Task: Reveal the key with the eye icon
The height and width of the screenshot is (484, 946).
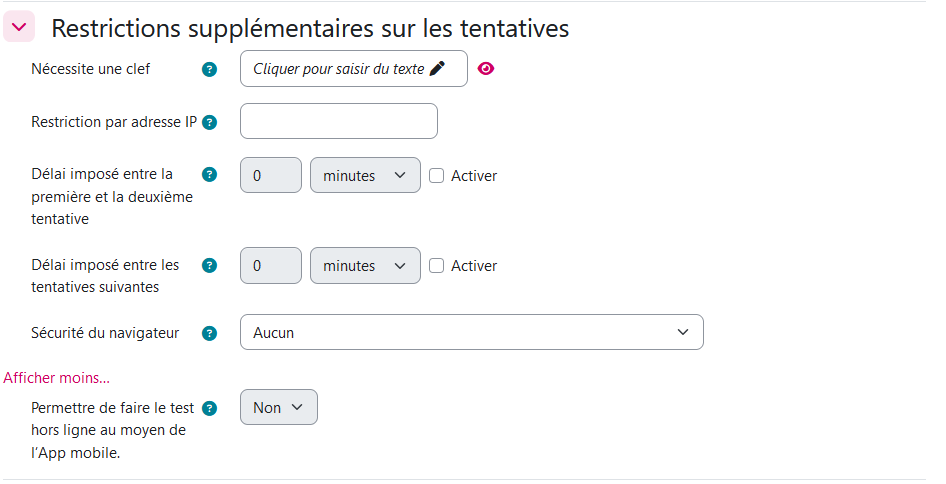Action: [x=486, y=69]
